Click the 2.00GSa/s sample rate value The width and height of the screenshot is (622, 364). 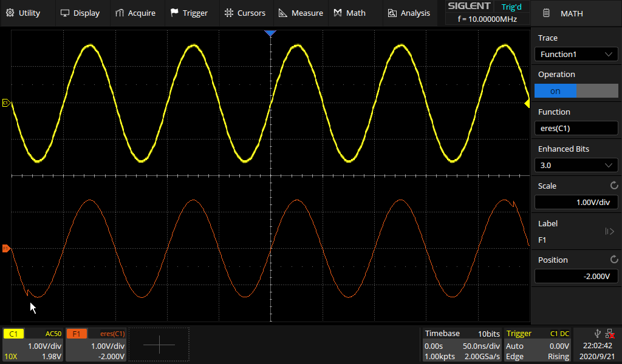pyautogui.click(x=482, y=357)
